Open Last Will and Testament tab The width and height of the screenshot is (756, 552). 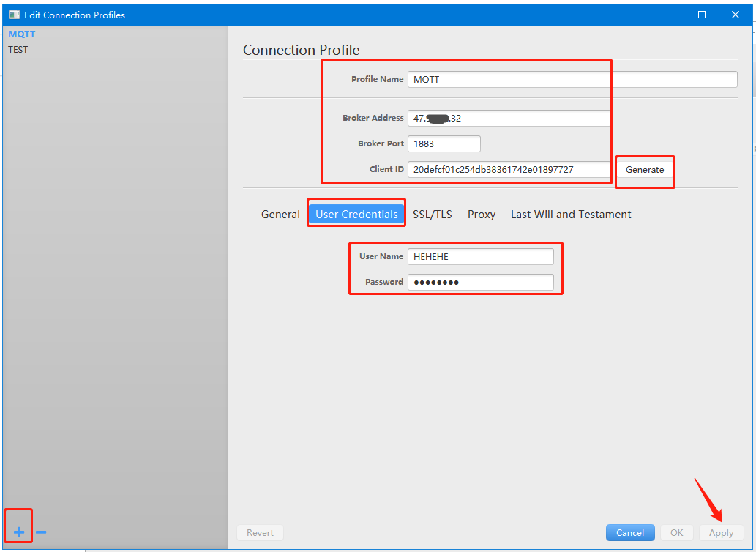(x=571, y=215)
